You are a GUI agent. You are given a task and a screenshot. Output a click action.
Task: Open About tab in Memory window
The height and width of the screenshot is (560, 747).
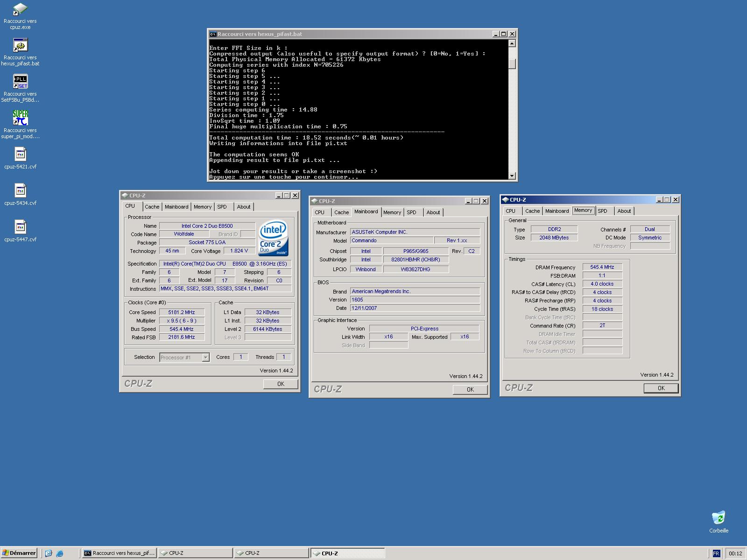[624, 211]
